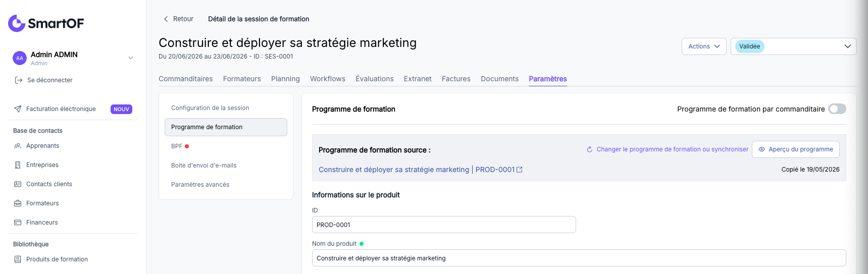868x274 pixels.
Task: Go to Contacts clients in the sidebar
Action: [49, 184]
